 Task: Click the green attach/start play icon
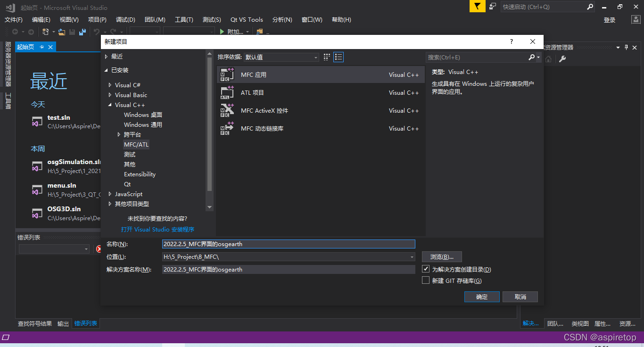[x=222, y=32]
